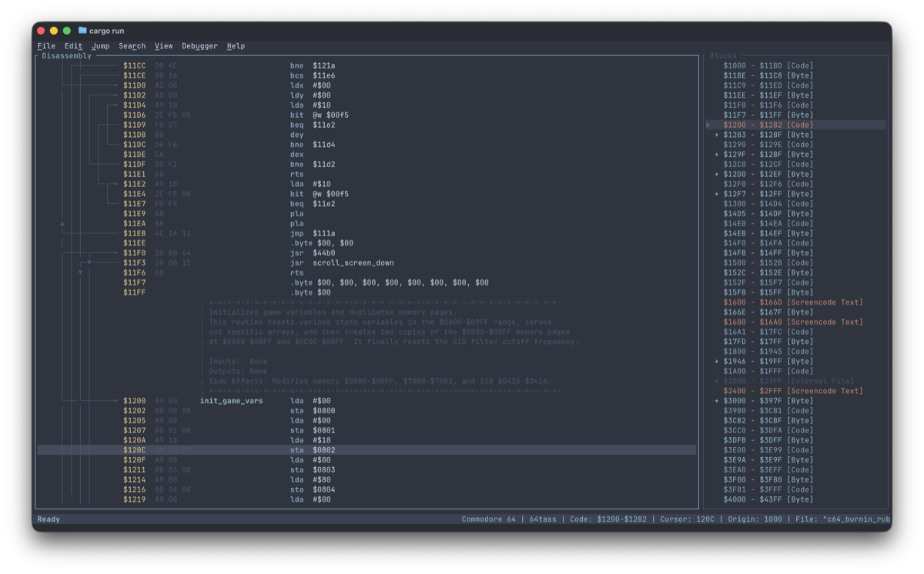The image size is (924, 574).
Task: Select block $1000 - $11BD [Code]
Action: tap(768, 65)
